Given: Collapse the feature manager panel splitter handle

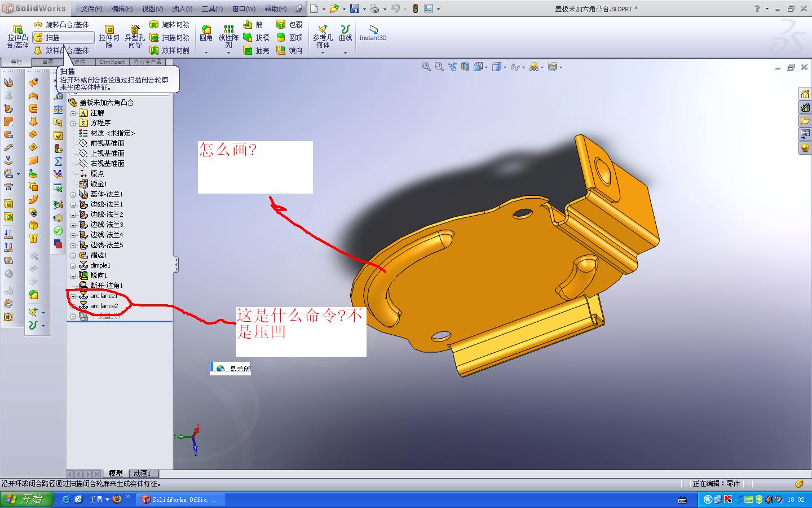Looking at the screenshot, I should (176, 264).
